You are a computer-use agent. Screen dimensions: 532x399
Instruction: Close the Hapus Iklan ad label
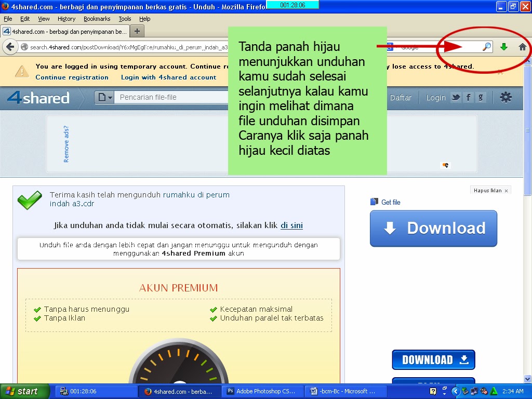(x=506, y=191)
